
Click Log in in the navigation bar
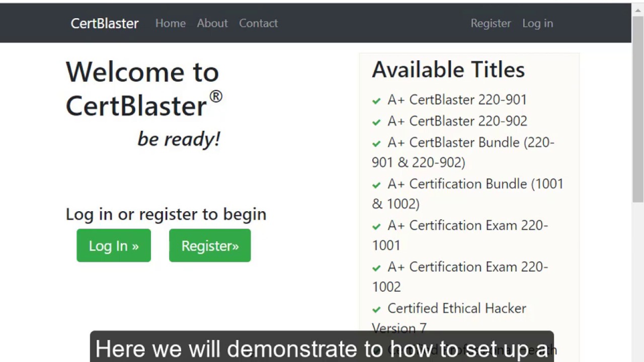537,23
